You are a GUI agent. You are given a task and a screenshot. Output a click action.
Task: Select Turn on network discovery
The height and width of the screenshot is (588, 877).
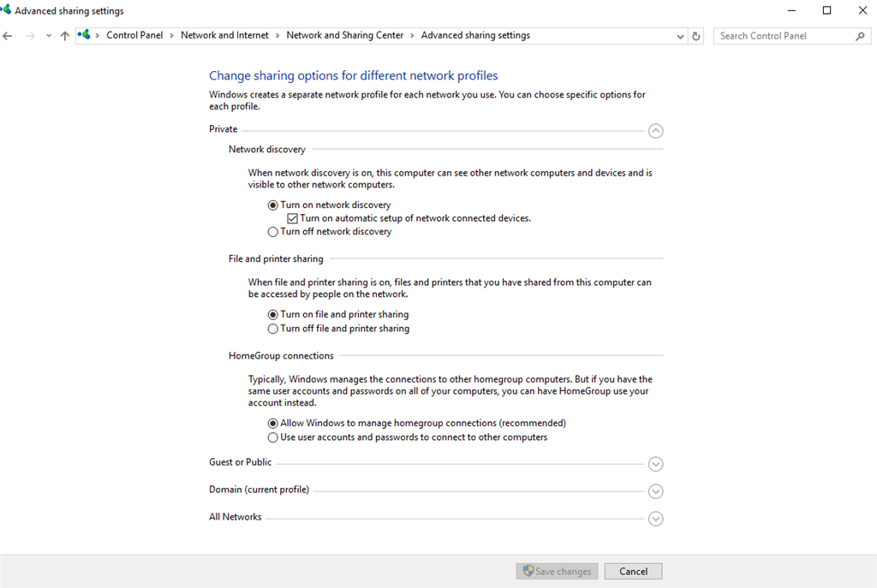(x=273, y=205)
